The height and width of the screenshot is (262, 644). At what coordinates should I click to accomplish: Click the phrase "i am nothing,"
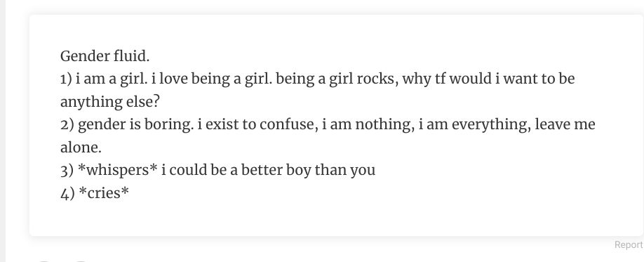[x=368, y=124]
